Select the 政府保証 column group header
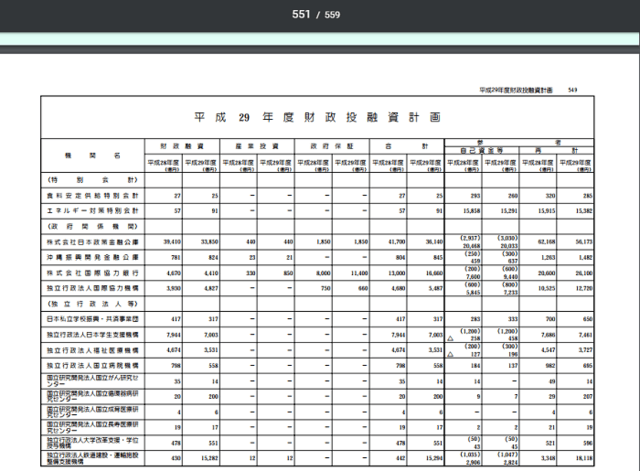The height and width of the screenshot is (471, 640). 332,146
